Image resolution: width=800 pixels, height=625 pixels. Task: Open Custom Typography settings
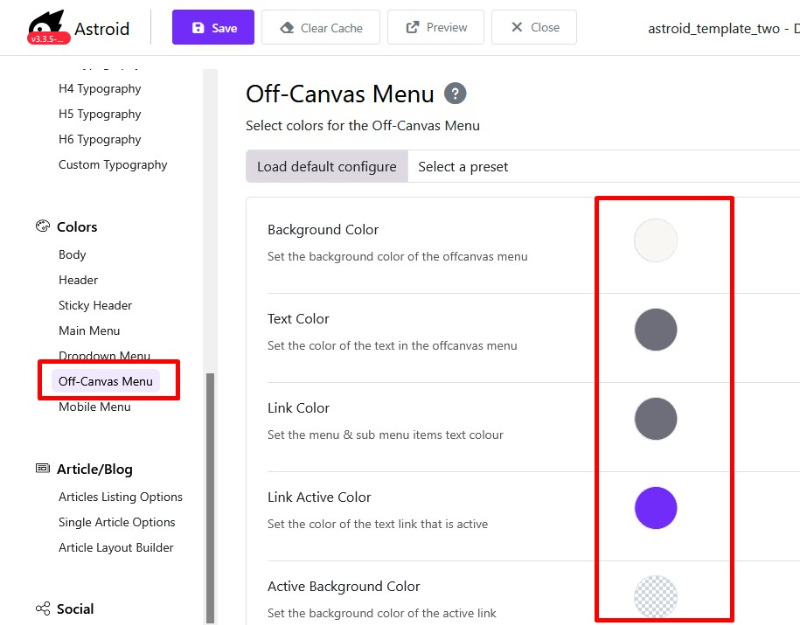point(113,165)
